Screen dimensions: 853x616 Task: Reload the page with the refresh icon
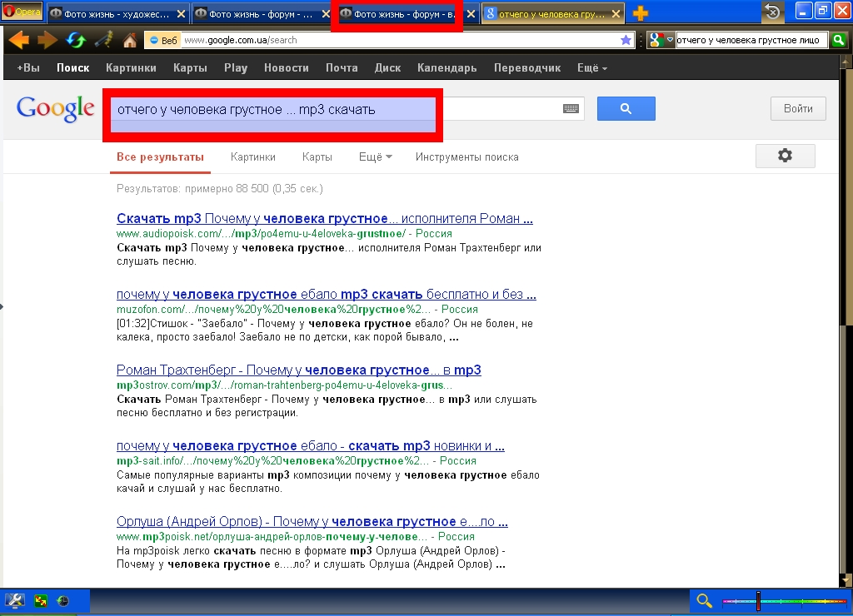(75, 40)
